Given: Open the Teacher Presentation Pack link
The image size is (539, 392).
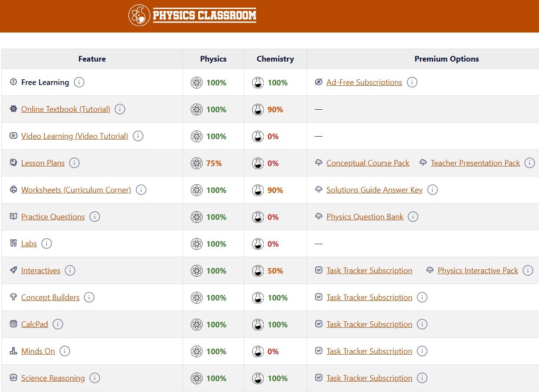Looking at the screenshot, I should (x=475, y=163).
